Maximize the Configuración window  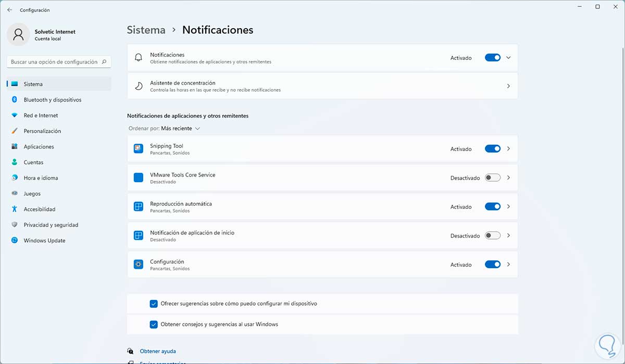point(597,7)
